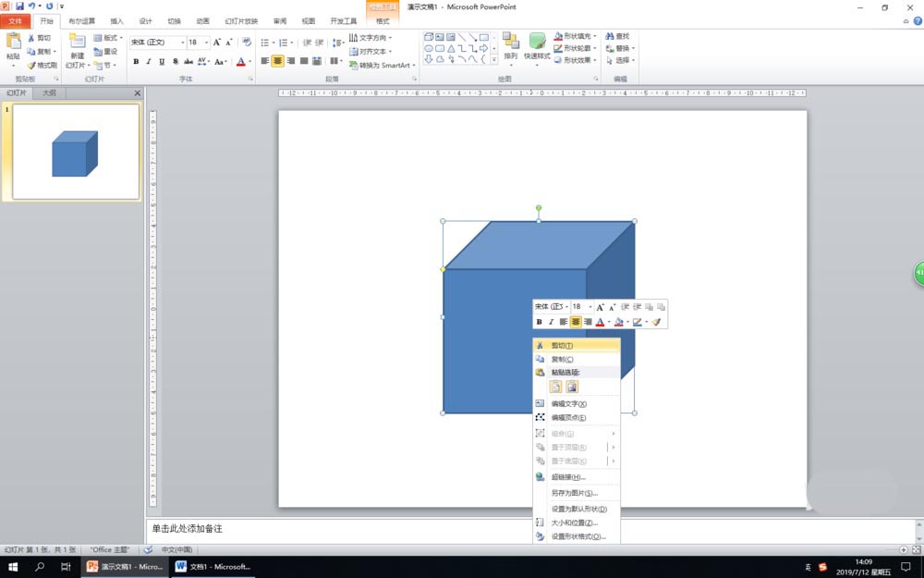Choose Edit Points (编辑顶点) in context menu
The height and width of the screenshot is (578, 924).
pos(577,417)
